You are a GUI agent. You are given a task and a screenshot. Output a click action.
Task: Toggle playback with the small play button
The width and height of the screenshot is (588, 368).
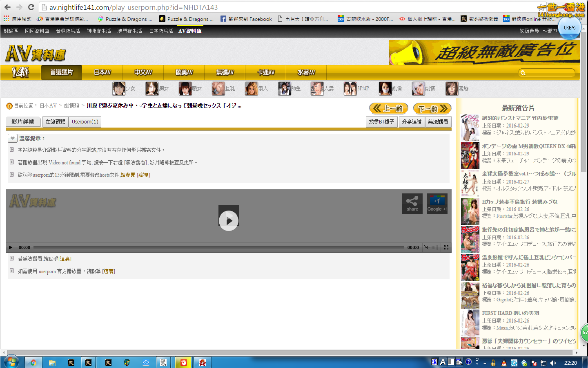click(10, 247)
